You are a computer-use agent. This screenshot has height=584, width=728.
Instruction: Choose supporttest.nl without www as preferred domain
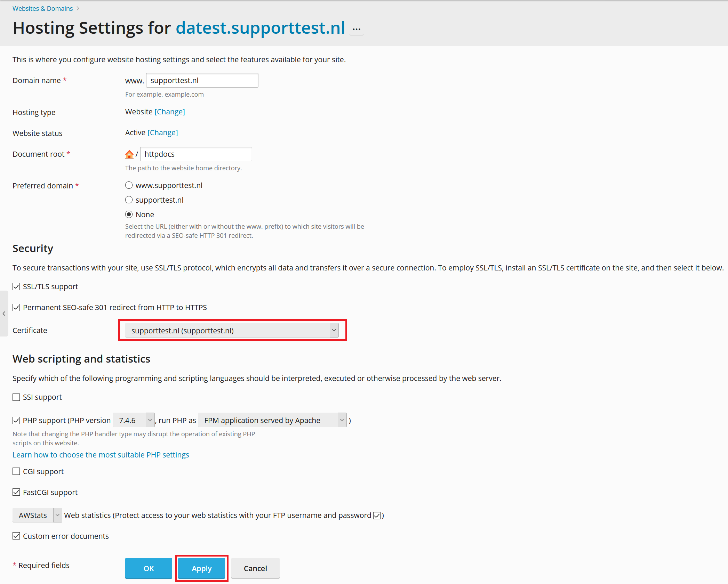click(129, 200)
